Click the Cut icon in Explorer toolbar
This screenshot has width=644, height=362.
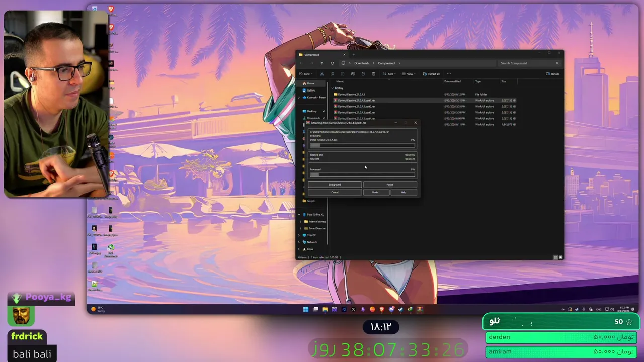point(322,74)
